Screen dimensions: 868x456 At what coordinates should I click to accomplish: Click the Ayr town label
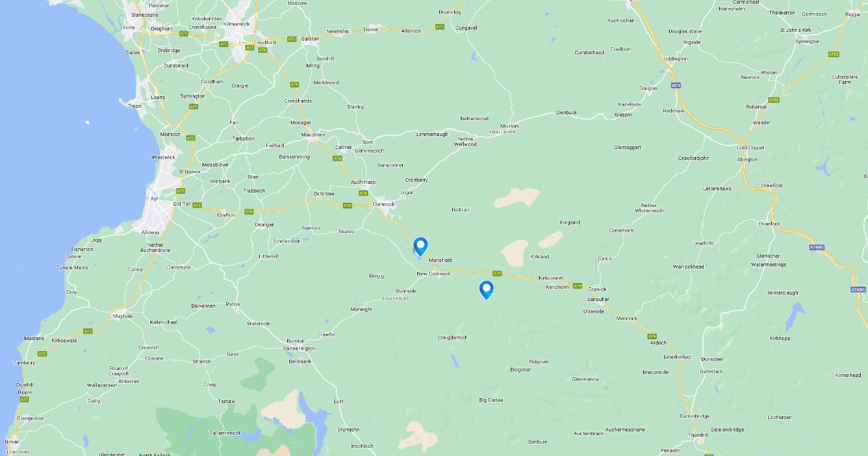tap(154, 198)
